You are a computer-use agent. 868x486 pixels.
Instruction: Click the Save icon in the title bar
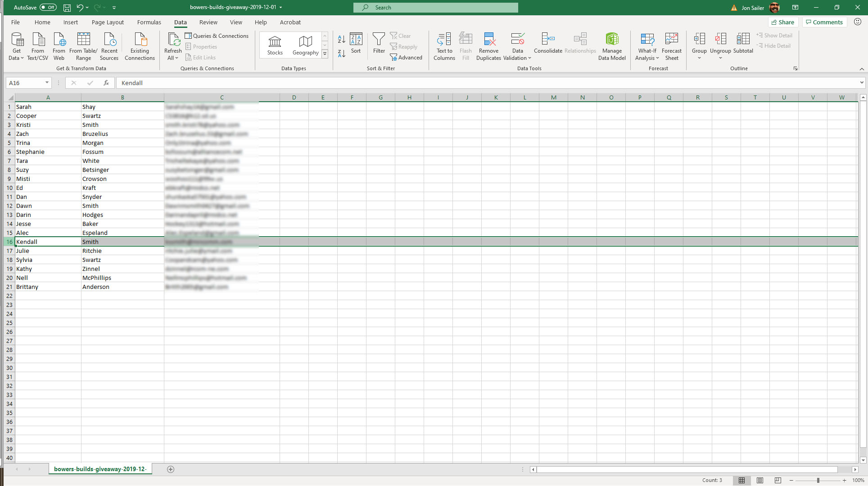[x=67, y=8]
